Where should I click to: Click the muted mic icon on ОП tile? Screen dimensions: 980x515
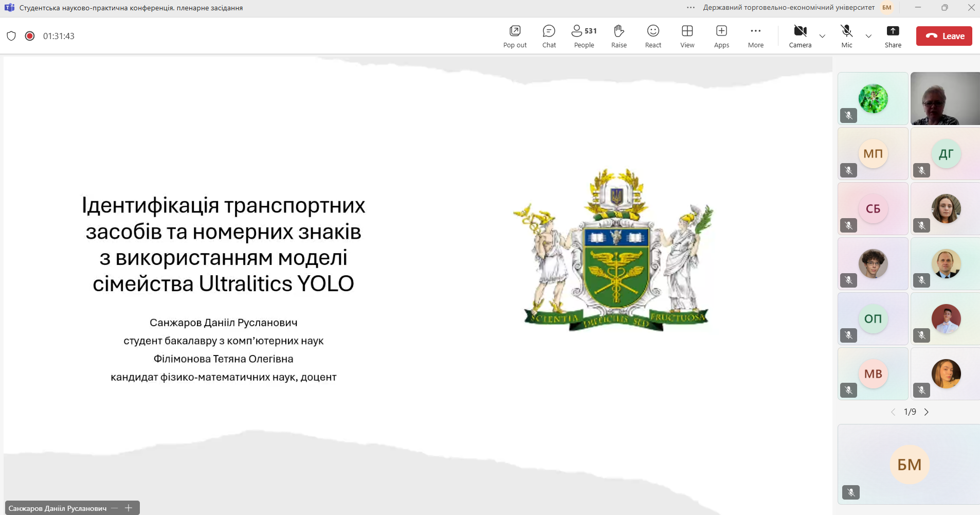(x=849, y=335)
